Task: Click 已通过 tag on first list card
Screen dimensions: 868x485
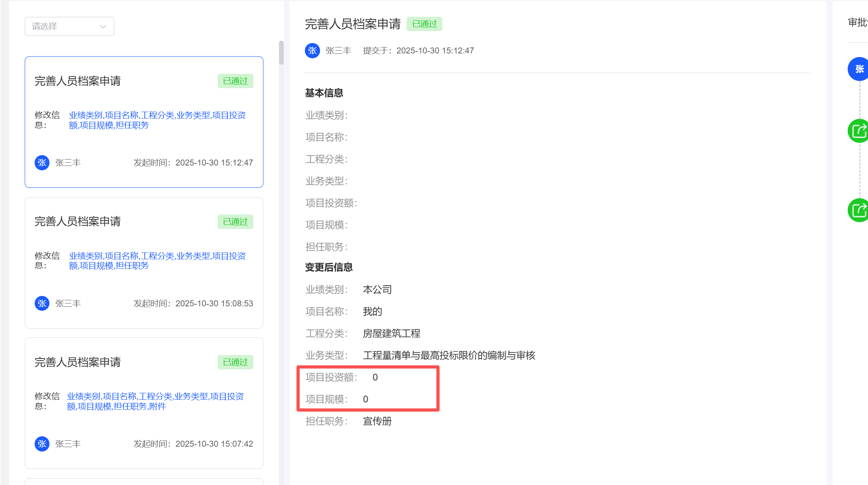Action: (235, 81)
